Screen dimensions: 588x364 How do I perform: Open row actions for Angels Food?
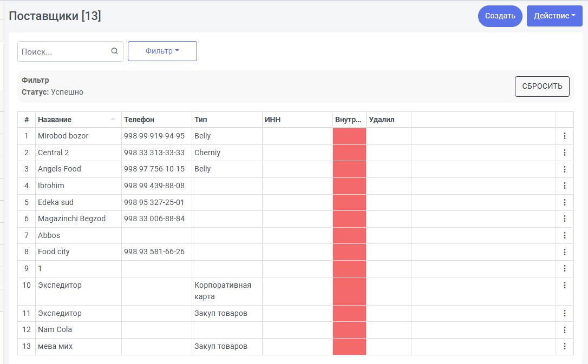(x=564, y=169)
